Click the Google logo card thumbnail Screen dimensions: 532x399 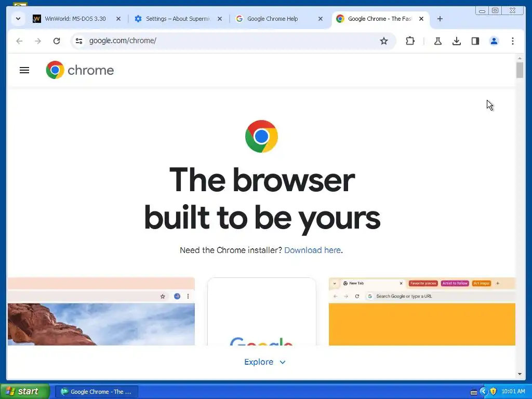262,312
